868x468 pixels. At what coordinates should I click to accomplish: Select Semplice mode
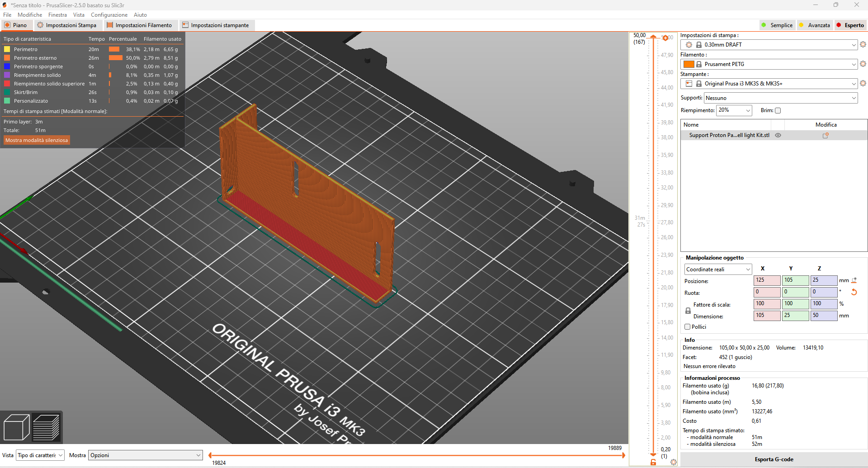pos(777,25)
